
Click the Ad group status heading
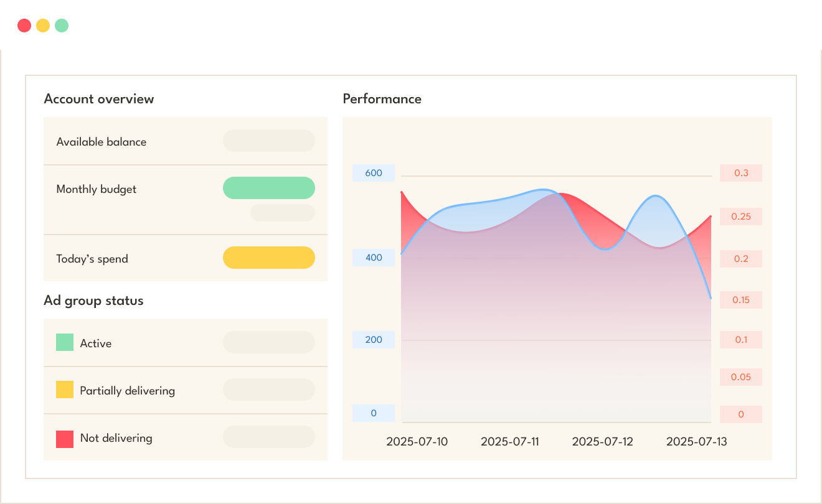93,301
